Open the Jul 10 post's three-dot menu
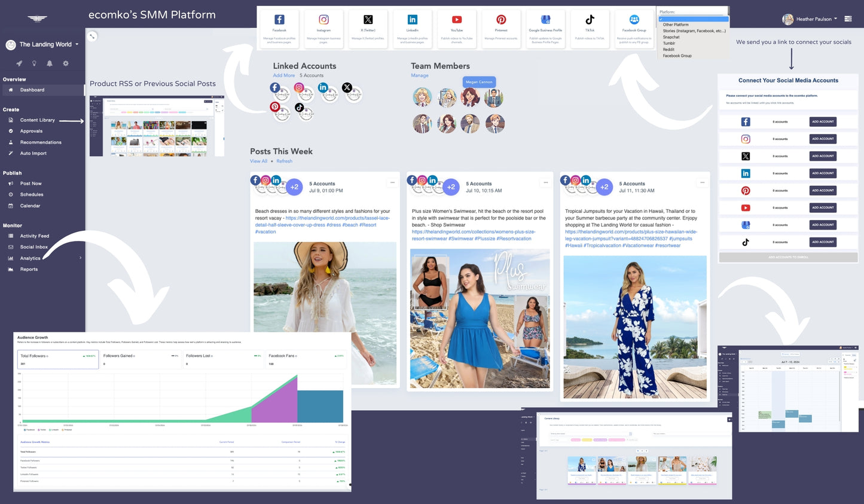This screenshot has width=864, height=504. 545,183
